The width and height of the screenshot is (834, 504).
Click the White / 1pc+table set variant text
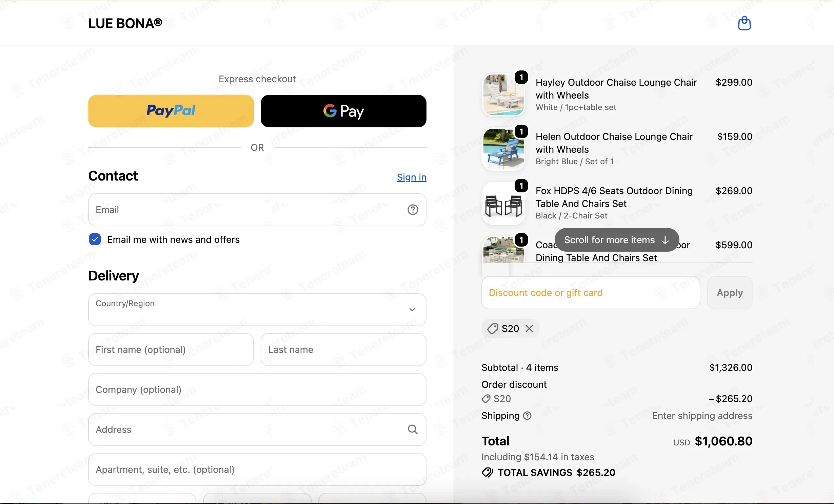[x=576, y=107]
